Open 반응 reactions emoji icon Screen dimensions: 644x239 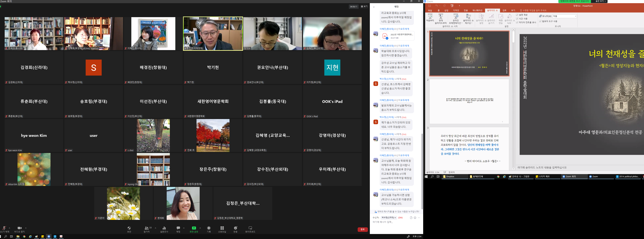[235, 228]
